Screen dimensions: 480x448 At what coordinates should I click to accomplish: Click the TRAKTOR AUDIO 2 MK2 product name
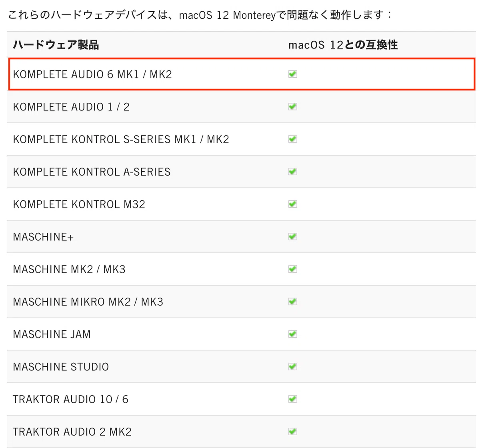coord(72,432)
